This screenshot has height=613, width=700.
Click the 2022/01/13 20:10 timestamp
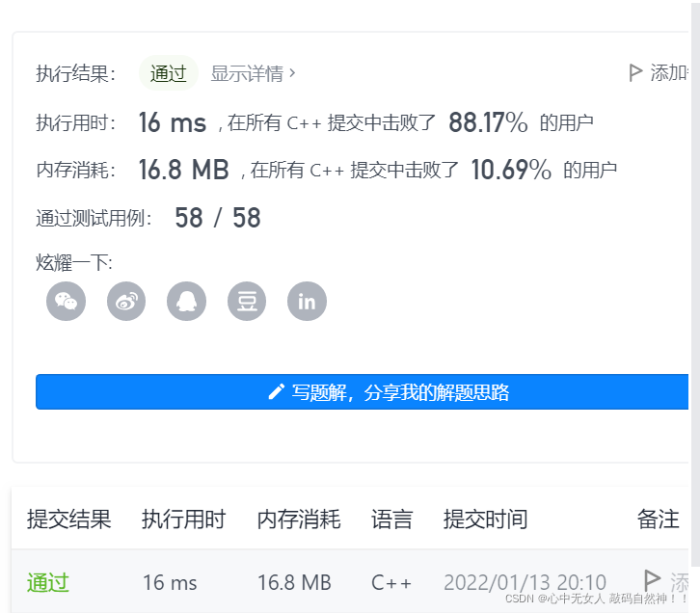coord(525,583)
